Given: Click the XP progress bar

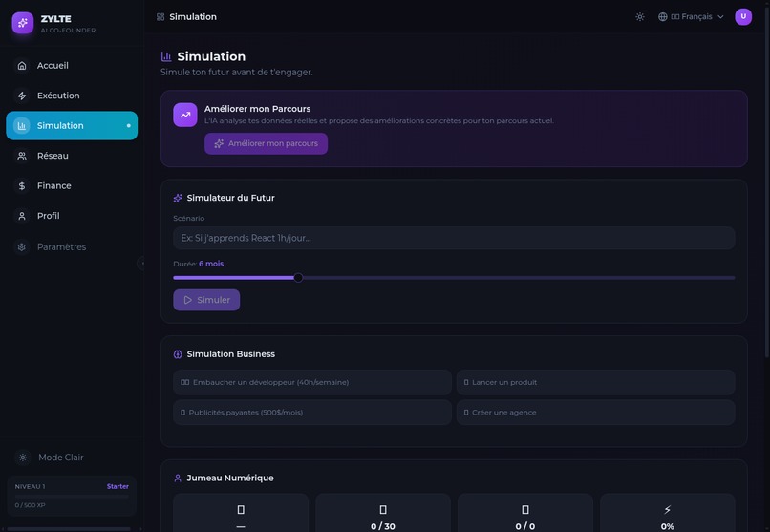Looking at the screenshot, I should click(x=72, y=497).
